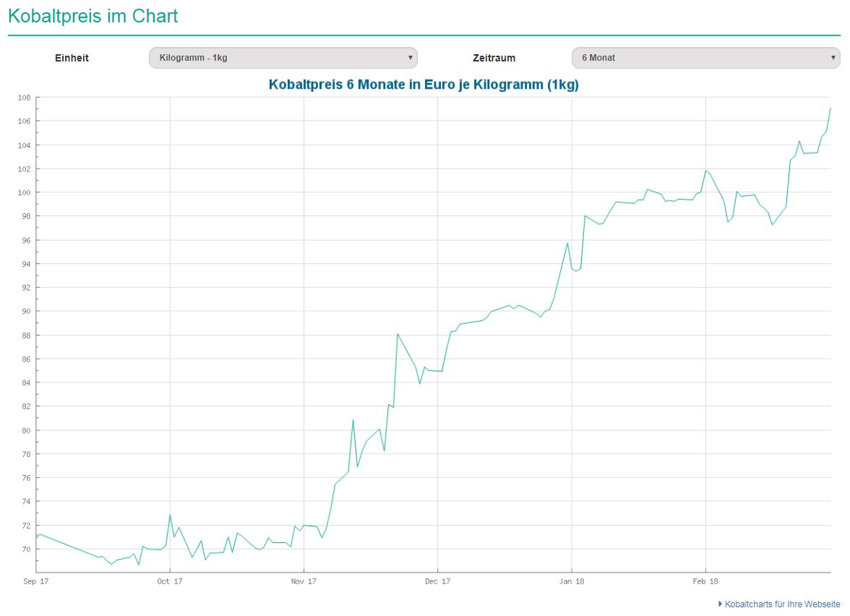850x616 pixels.
Task: Select the Dec 17 x-axis label
Action: (437, 581)
